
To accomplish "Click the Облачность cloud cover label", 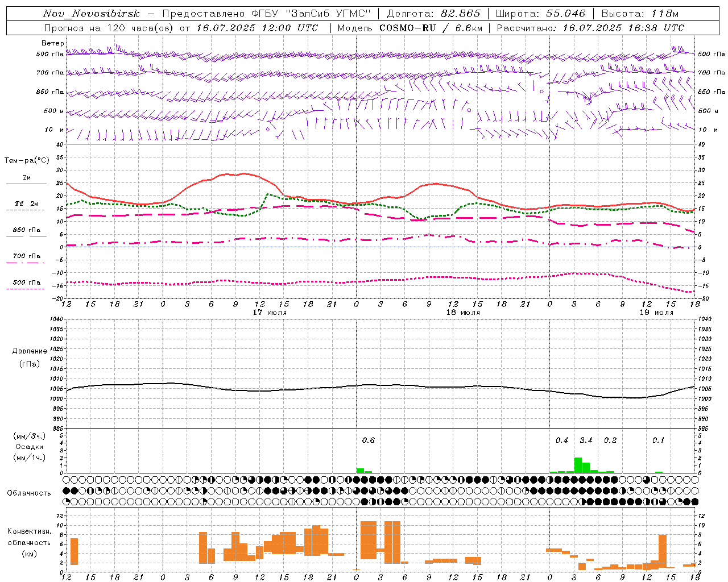I will click(29, 493).
